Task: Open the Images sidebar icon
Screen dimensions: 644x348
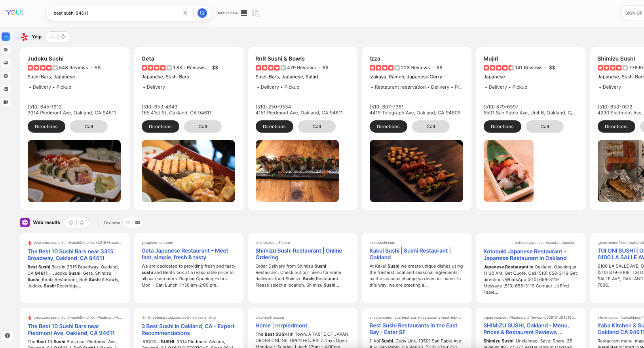Action: click(x=6, y=63)
